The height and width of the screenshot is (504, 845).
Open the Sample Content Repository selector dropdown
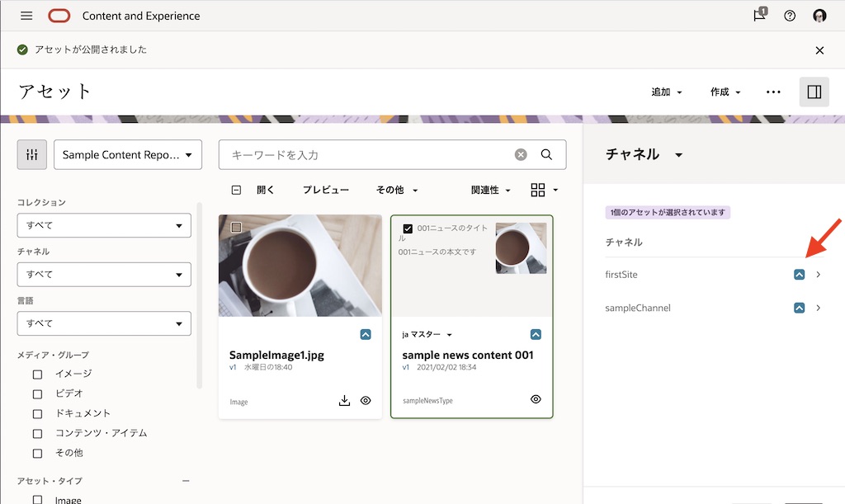(128, 154)
